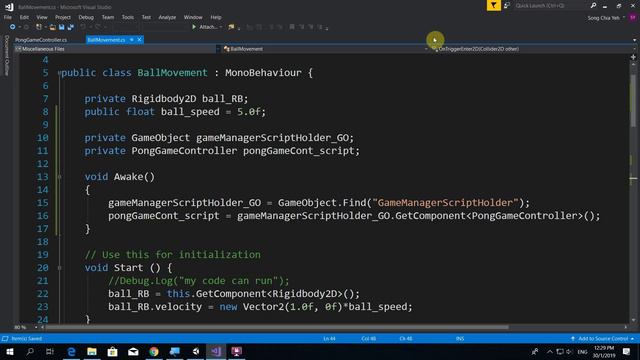640x360 pixels.
Task: Click the Find in Files toolbar icon
Action: [231, 27]
